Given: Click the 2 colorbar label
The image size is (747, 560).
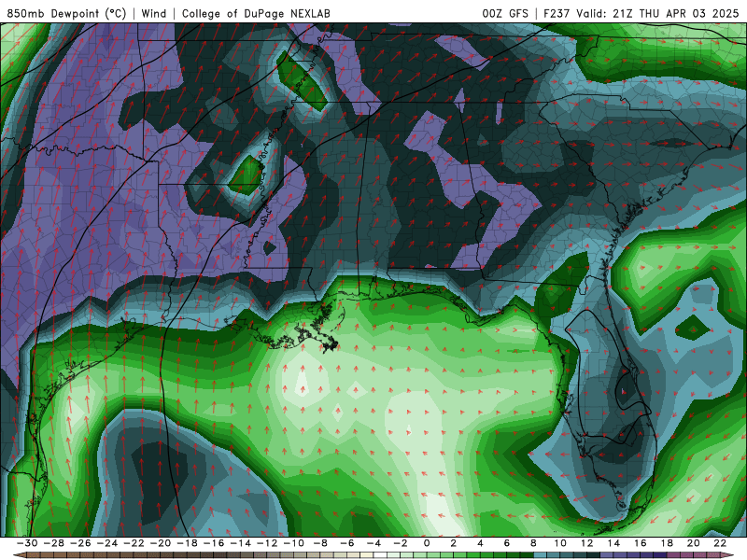Looking at the screenshot, I should coord(454,543).
